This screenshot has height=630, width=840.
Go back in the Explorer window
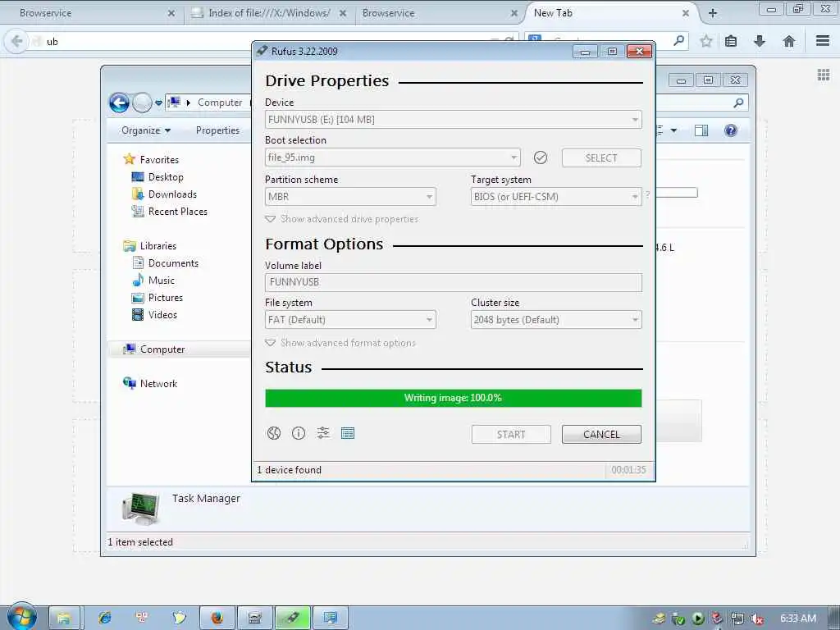pos(119,103)
